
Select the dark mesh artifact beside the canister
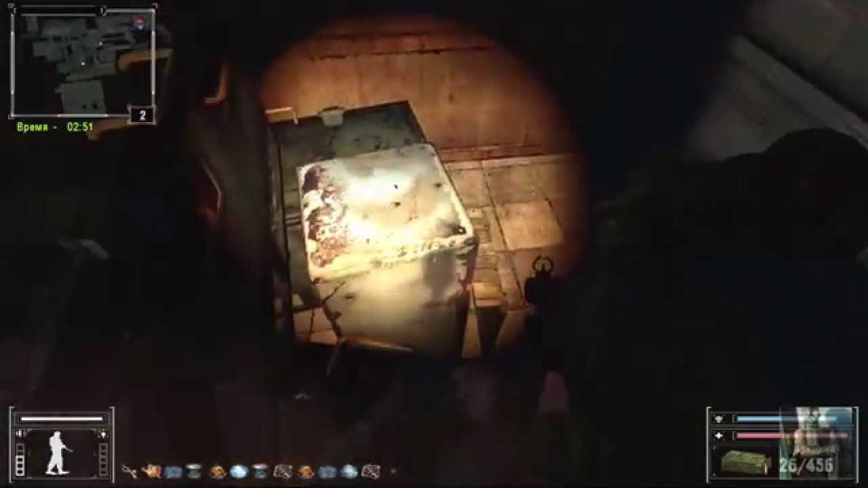point(283,471)
